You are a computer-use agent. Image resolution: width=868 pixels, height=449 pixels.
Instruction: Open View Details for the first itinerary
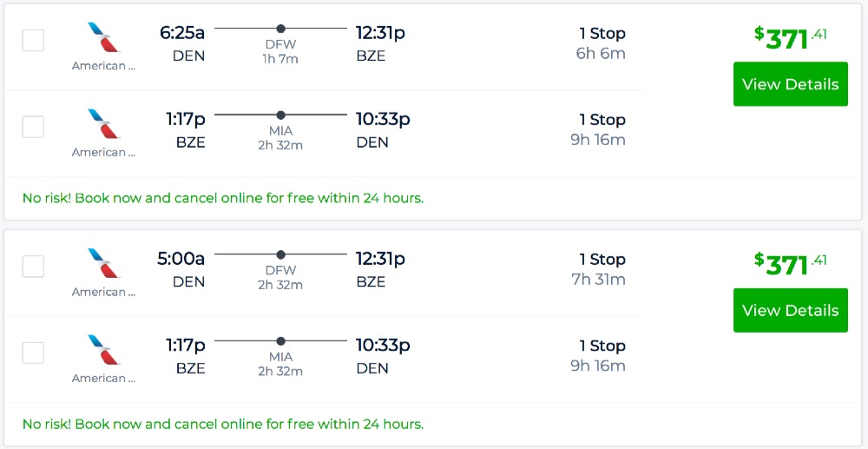[x=790, y=84]
